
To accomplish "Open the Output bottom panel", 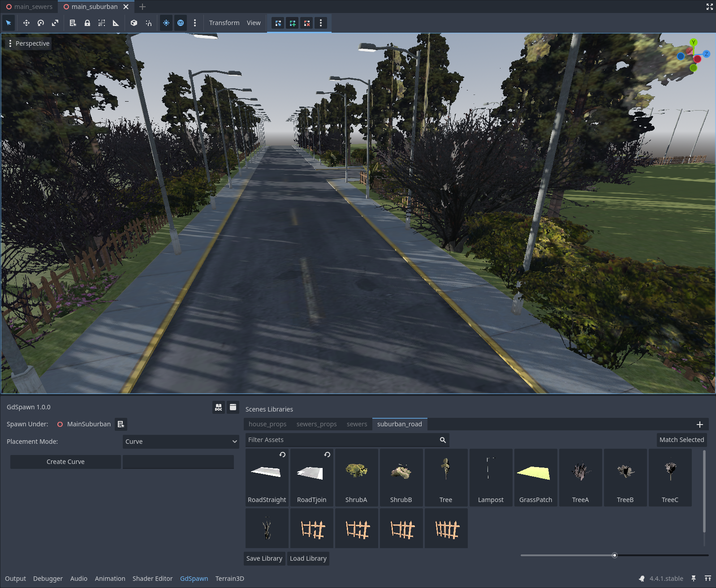I will pos(16,579).
